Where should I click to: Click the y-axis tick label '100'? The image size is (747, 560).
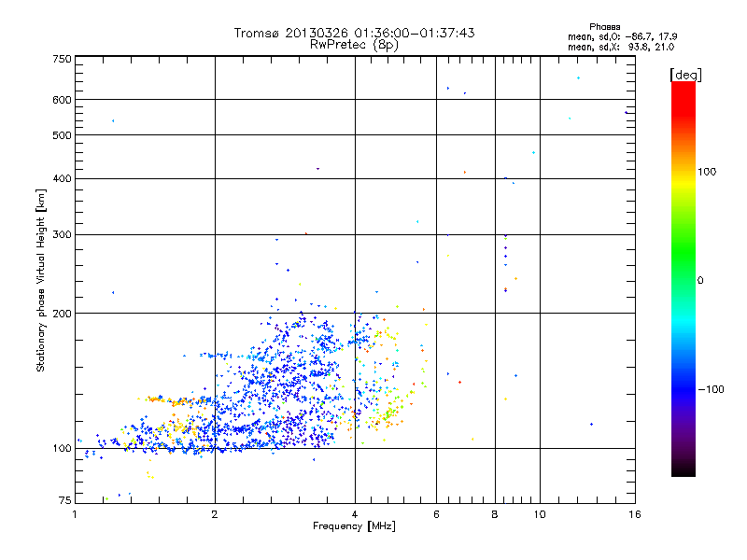pyautogui.click(x=62, y=448)
